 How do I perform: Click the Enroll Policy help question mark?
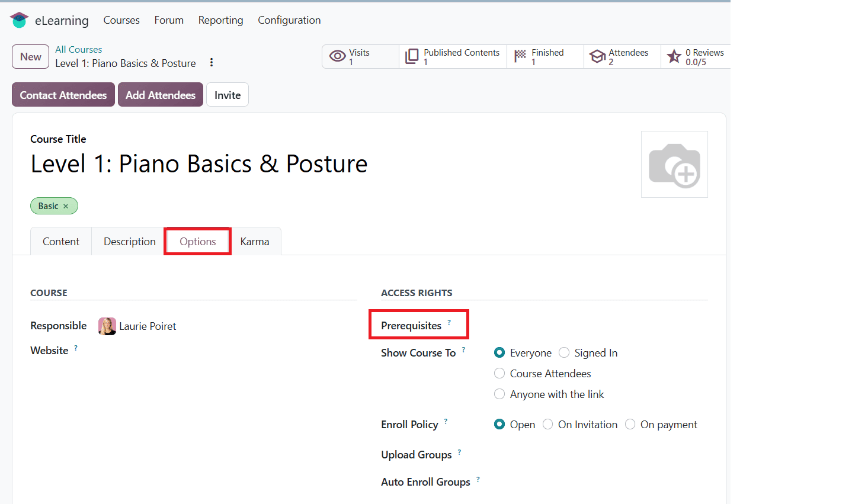click(446, 421)
